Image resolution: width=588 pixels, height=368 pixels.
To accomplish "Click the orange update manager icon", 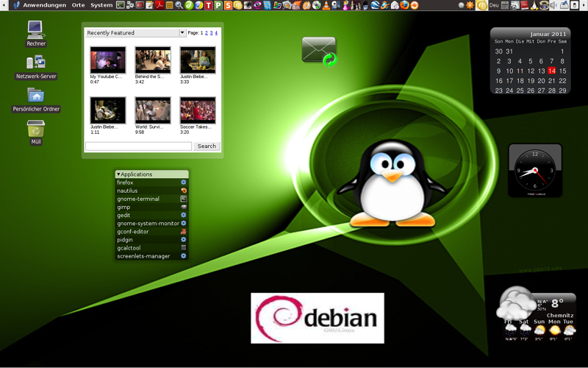I will pyautogui.click(x=415, y=5).
